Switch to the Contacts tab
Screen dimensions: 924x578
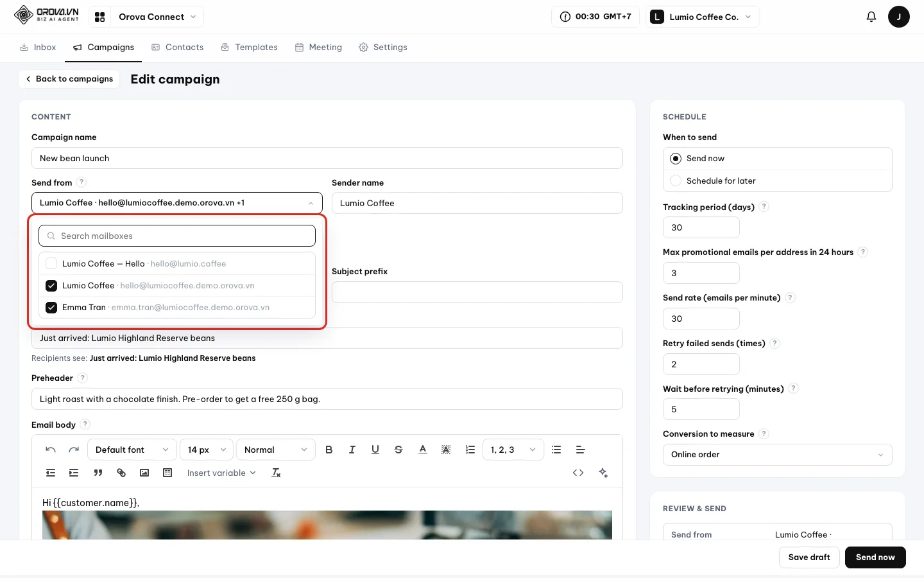[x=177, y=48]
